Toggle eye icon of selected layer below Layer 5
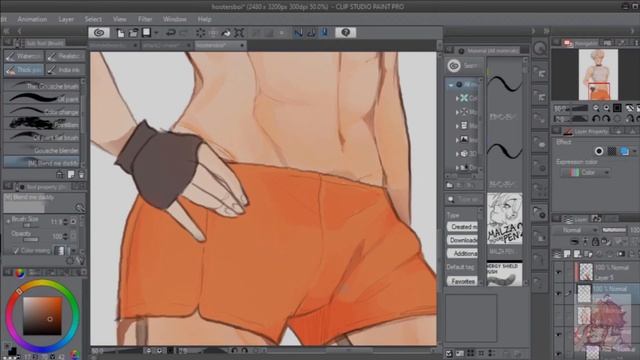The image size is (640, 360). pos(559,293)
